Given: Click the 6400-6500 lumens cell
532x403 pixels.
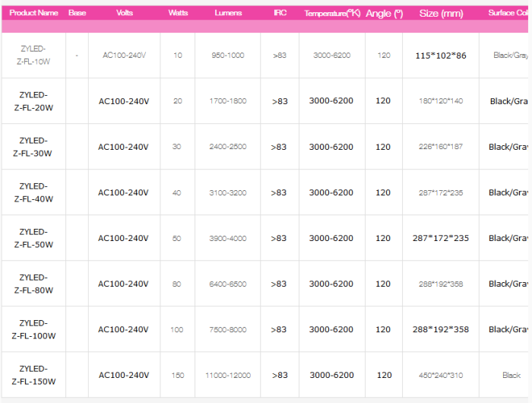Looking at the screenshot, I should point(228,284).
